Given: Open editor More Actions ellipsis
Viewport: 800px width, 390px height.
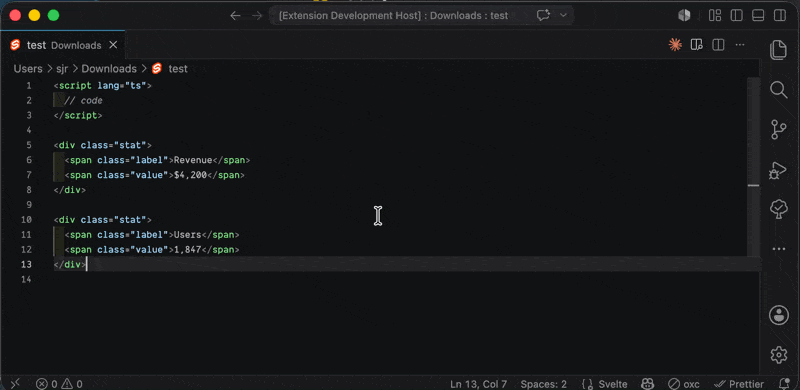Looking at the screenshot, I should (740, 45).
